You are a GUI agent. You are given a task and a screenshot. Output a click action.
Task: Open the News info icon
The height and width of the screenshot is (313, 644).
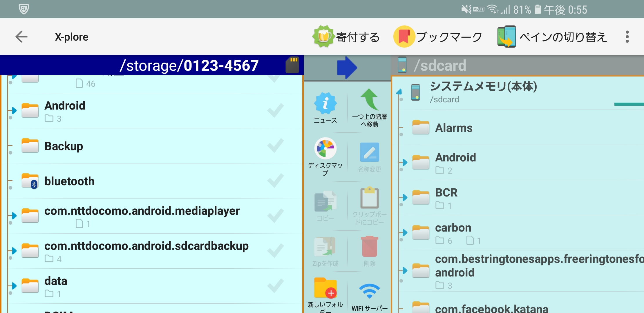pyautogui.click(x=325, y=103)
